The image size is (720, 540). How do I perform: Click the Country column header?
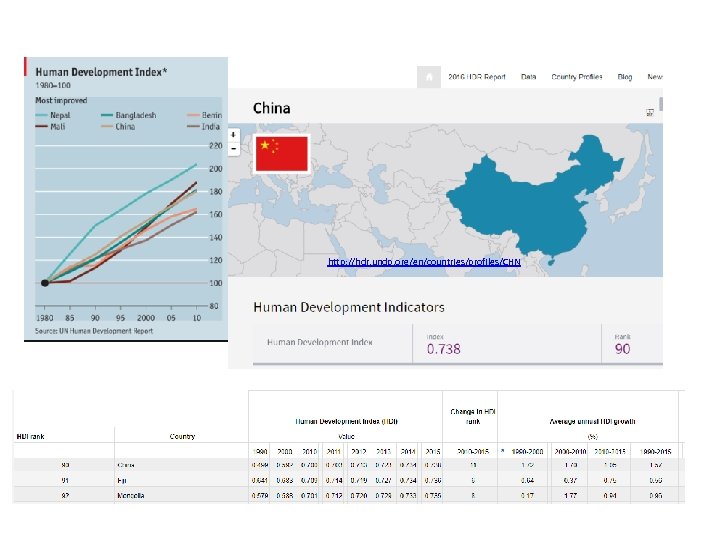(x=182, y=436)
